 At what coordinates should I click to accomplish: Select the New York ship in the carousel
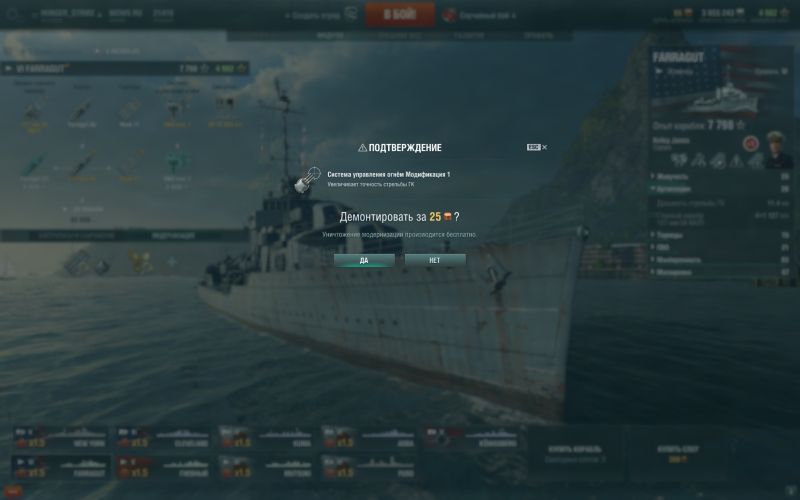[60, 438]
